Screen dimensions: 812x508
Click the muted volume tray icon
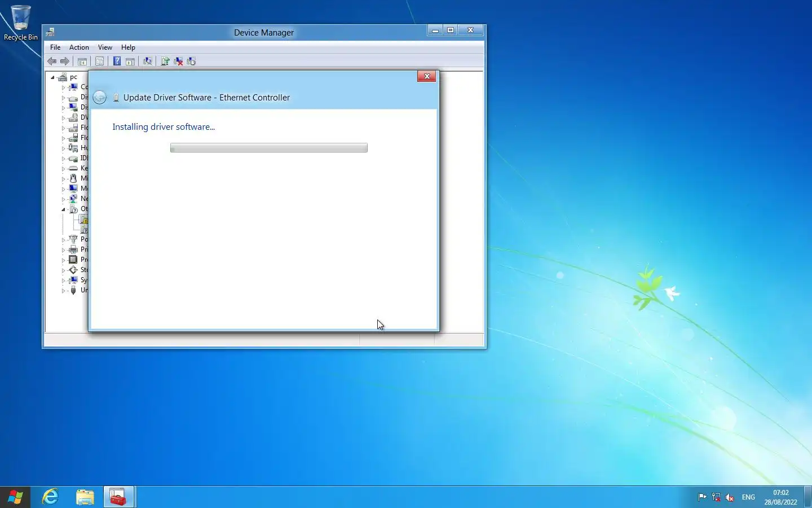click(x=730, y=497)
